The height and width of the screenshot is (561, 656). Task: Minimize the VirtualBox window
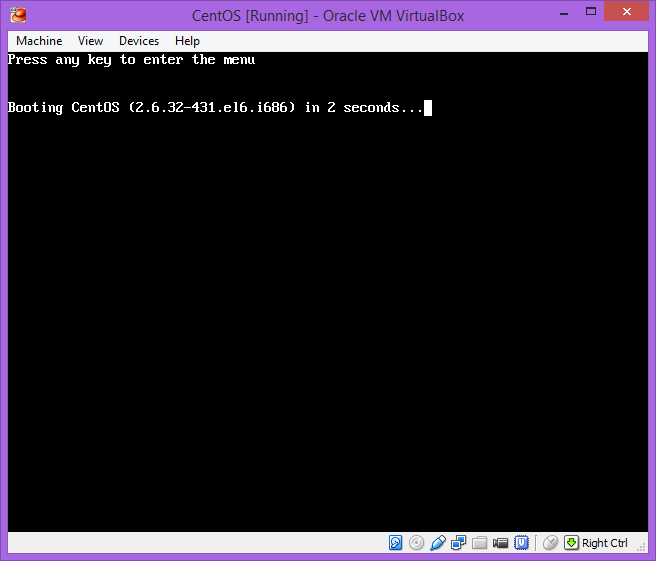(x=564, y=13)
